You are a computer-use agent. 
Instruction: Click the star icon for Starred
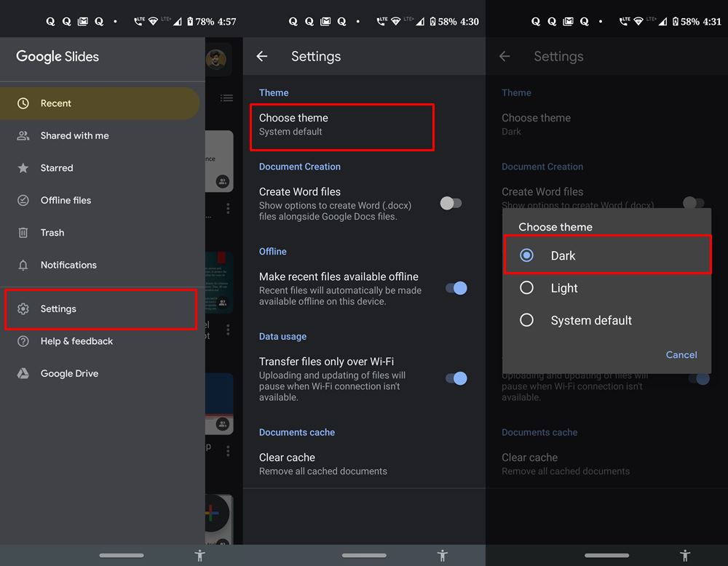pyautogui.click(x=23, y=168)
